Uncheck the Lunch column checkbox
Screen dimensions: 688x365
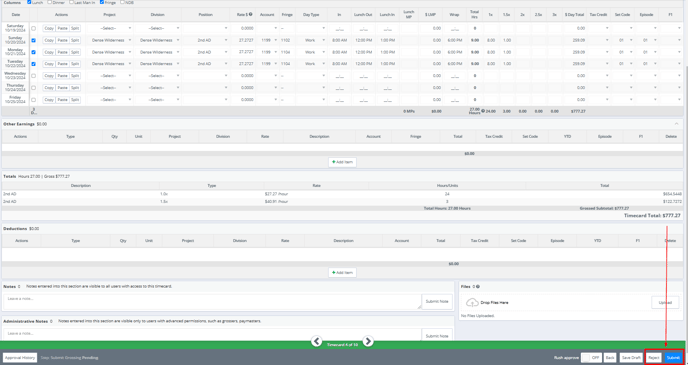tap(29, 2)
